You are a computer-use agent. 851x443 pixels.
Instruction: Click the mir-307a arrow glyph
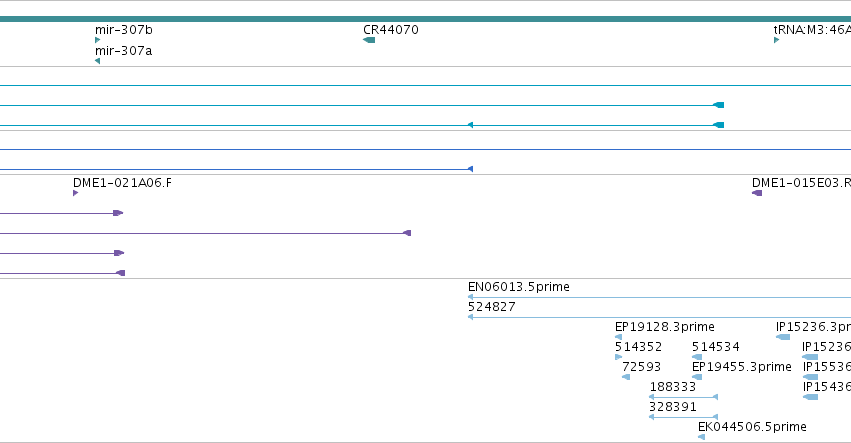(x=98, y=61)
